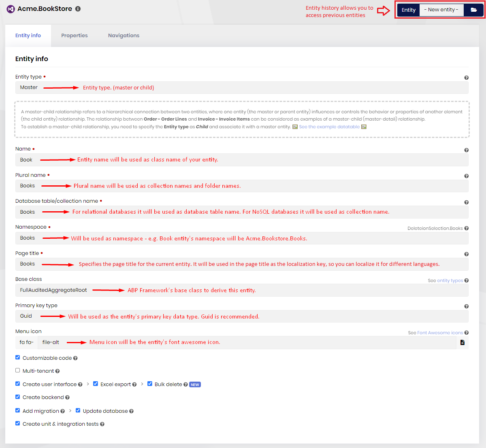Toggle Create user interface checkbox
This screenshot has height=448, width=486.
tap(17, 384)
